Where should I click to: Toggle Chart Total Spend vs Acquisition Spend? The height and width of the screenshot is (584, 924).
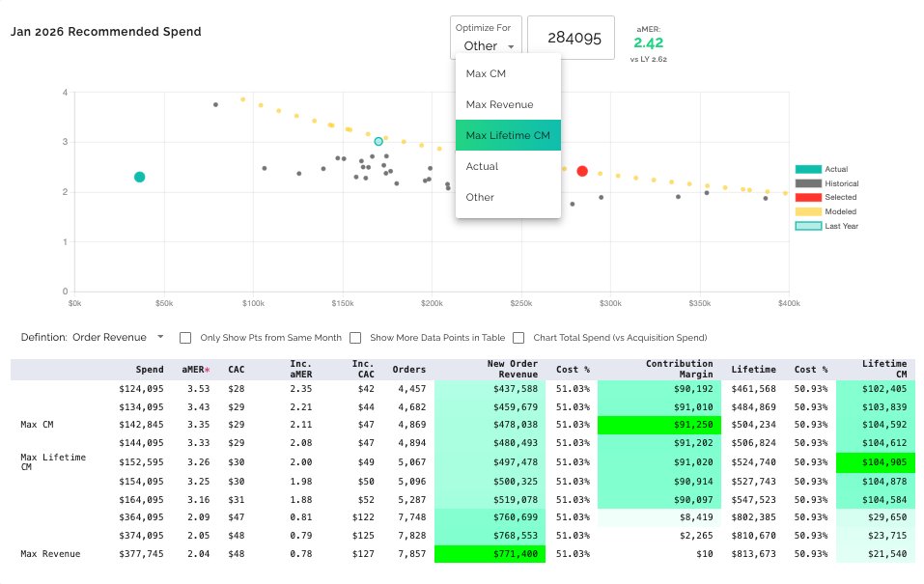[518, 338]
